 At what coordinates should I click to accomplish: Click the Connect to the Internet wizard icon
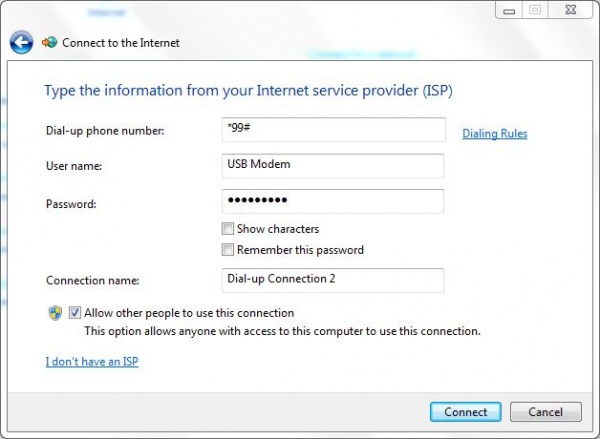(49, 44)
